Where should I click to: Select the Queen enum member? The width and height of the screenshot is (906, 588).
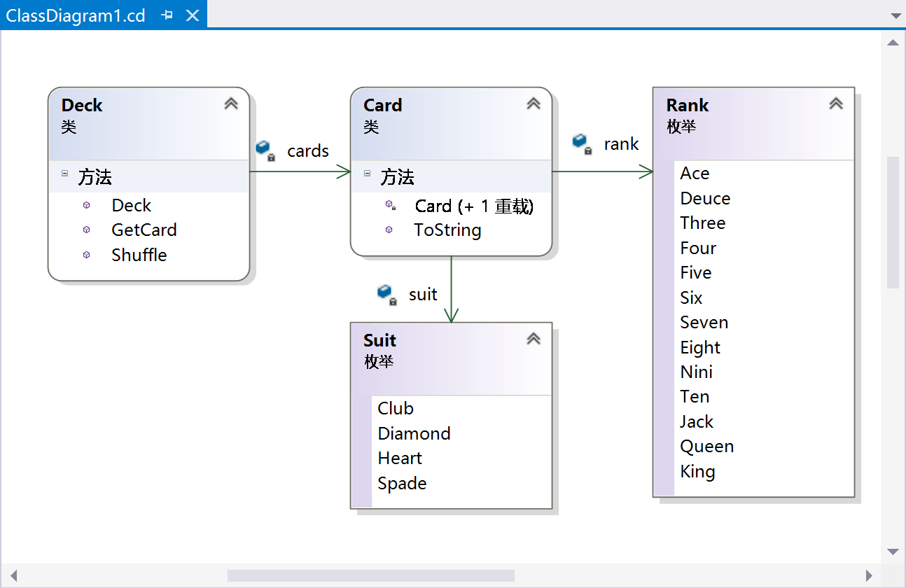click(x=707, y=446)
